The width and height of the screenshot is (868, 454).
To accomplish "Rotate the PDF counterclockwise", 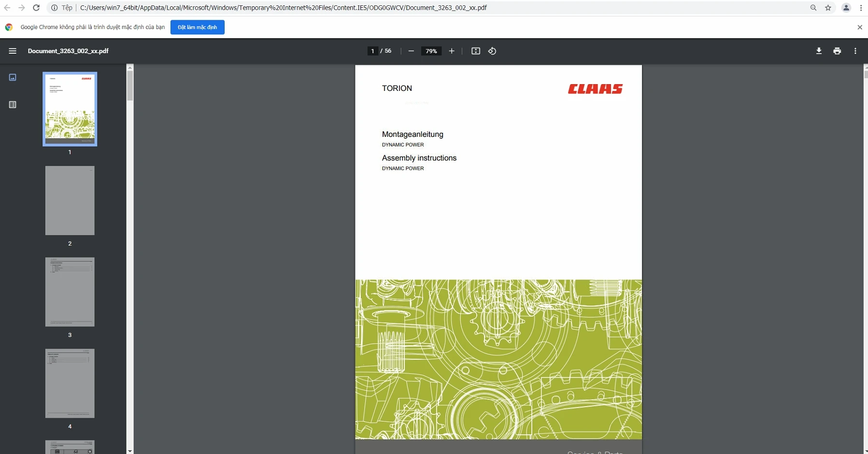I will point(492,51).
